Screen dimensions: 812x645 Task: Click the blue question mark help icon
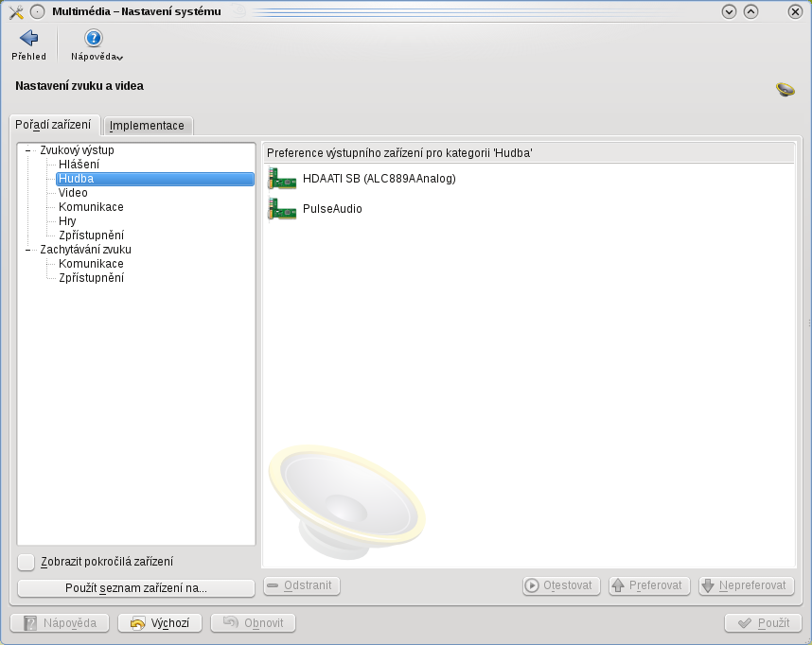[x=94, y=38]
